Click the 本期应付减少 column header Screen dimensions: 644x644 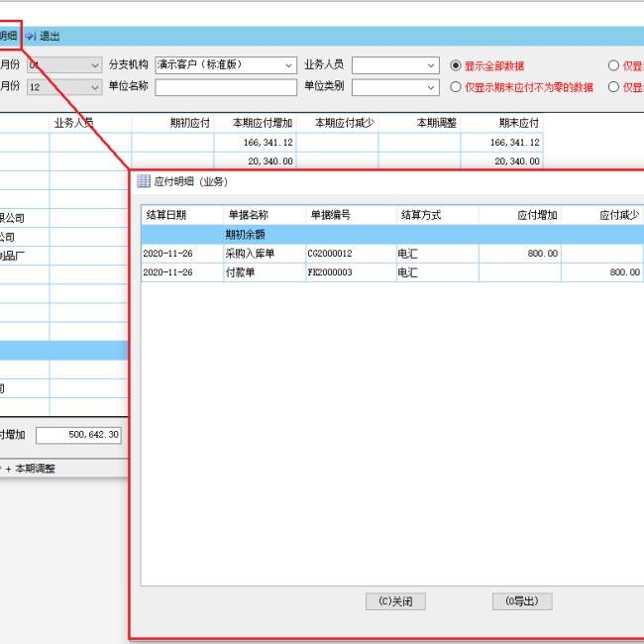[337, 123]
